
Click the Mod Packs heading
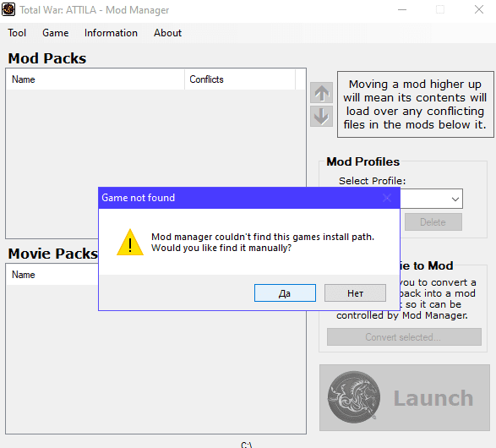pyautogui.click(x=47, y=58)
